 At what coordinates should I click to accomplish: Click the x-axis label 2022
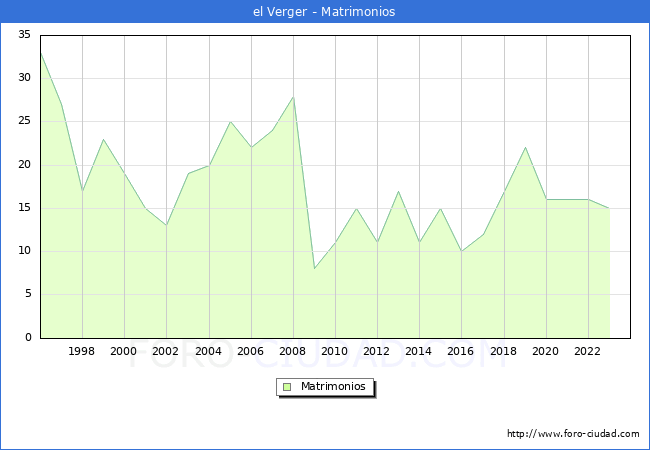(x=587, y=351)
